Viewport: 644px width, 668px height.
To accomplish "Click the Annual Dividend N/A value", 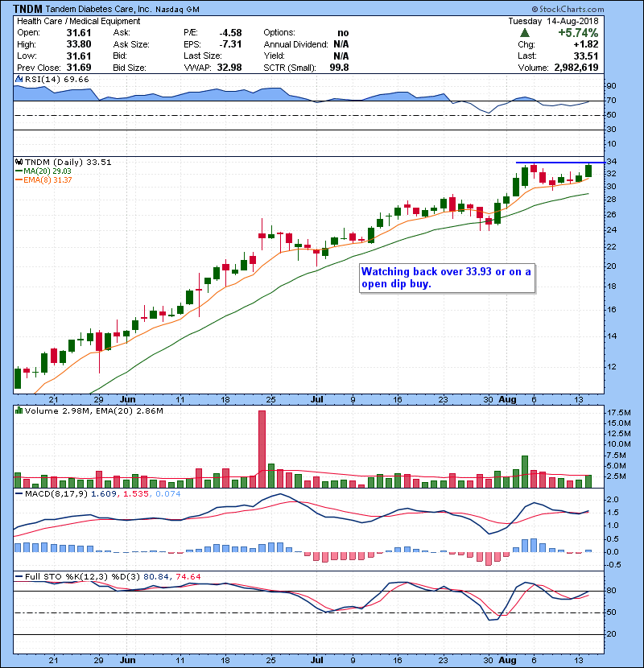I will 341,44.
